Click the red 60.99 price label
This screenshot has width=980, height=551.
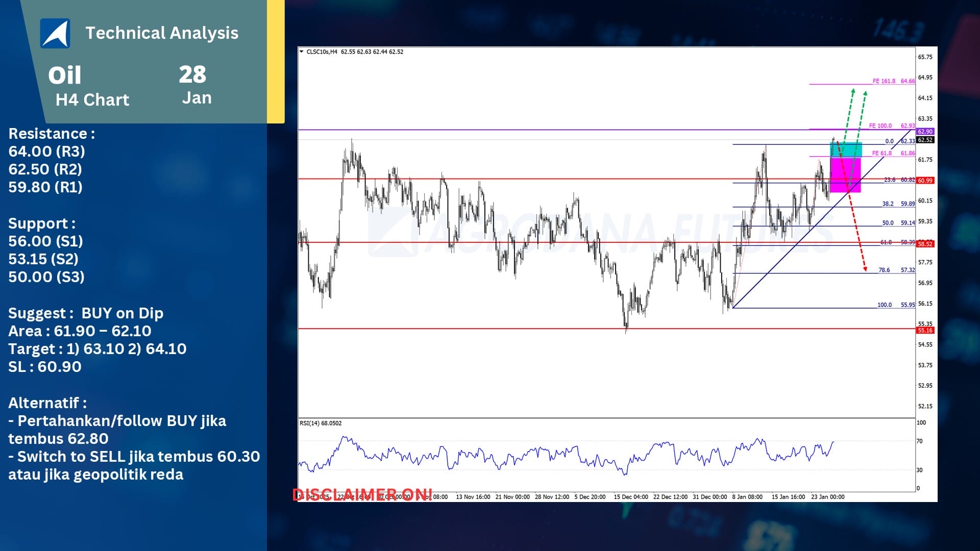925,181
